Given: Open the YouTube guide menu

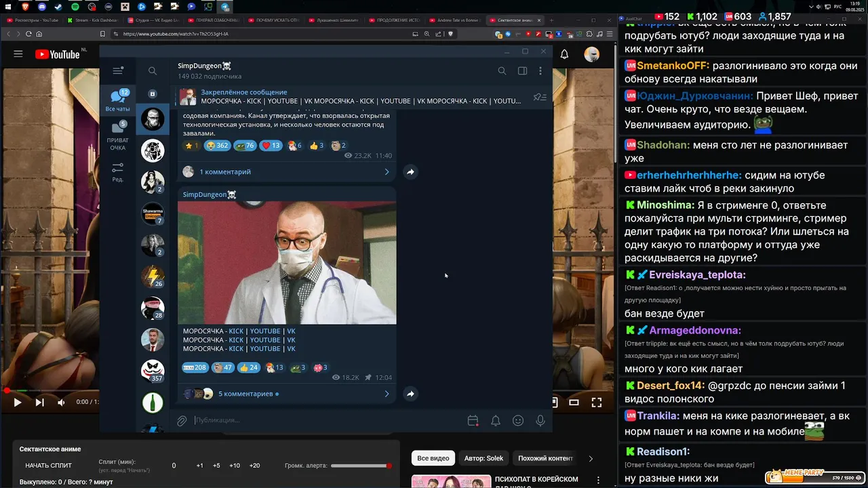Looking at the screenshot, I should pos(18,54).
